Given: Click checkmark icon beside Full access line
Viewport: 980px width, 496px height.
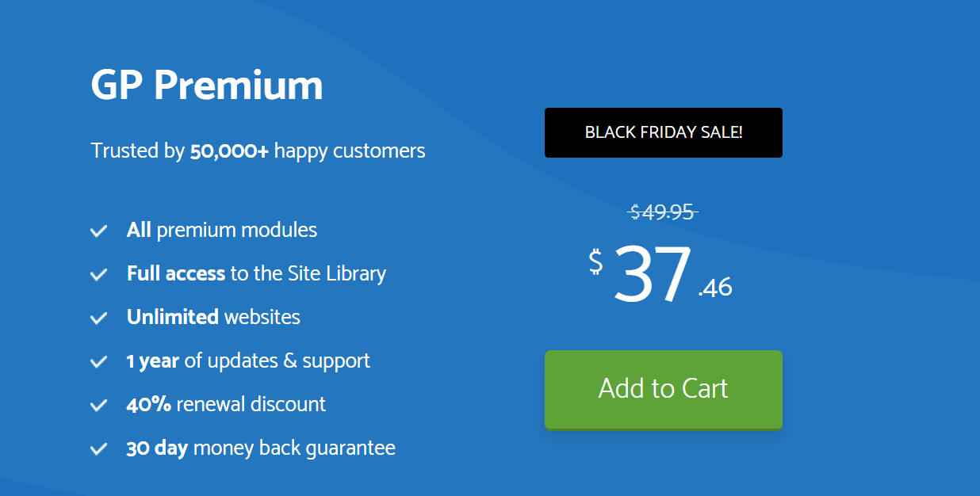Looking at the screenshot, I should tap(99, 275).
